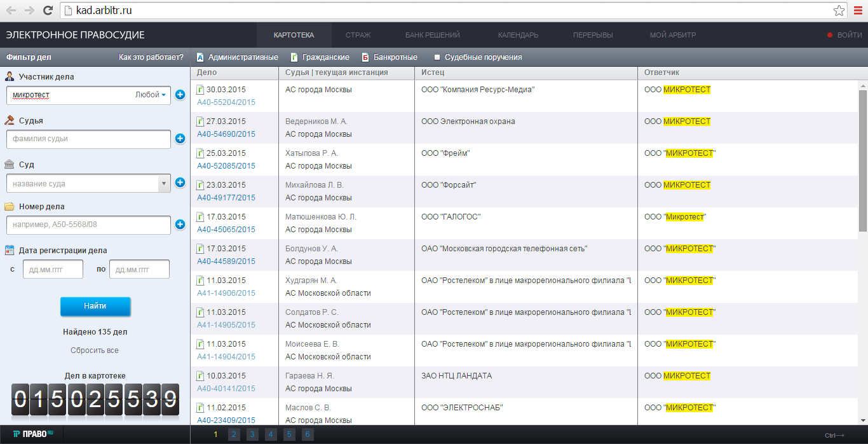Viewport: 868px width, 444px height.
Task: Toggle the Судебные поручения checkbox
Action: [437, 57]
